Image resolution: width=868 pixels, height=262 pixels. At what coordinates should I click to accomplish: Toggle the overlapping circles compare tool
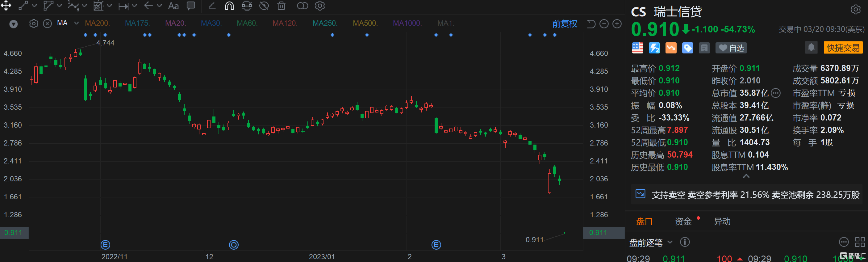pyautogui.click(x=302, y=6)
